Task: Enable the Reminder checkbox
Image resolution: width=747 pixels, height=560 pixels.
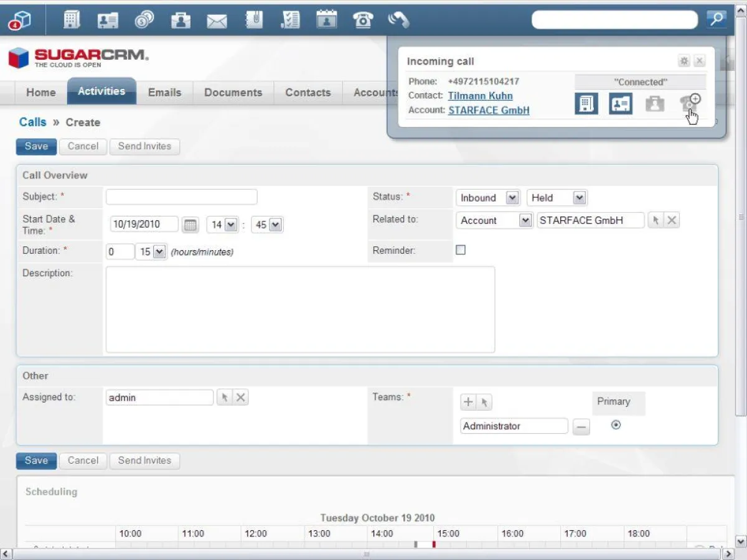Action: coord(461,250)
